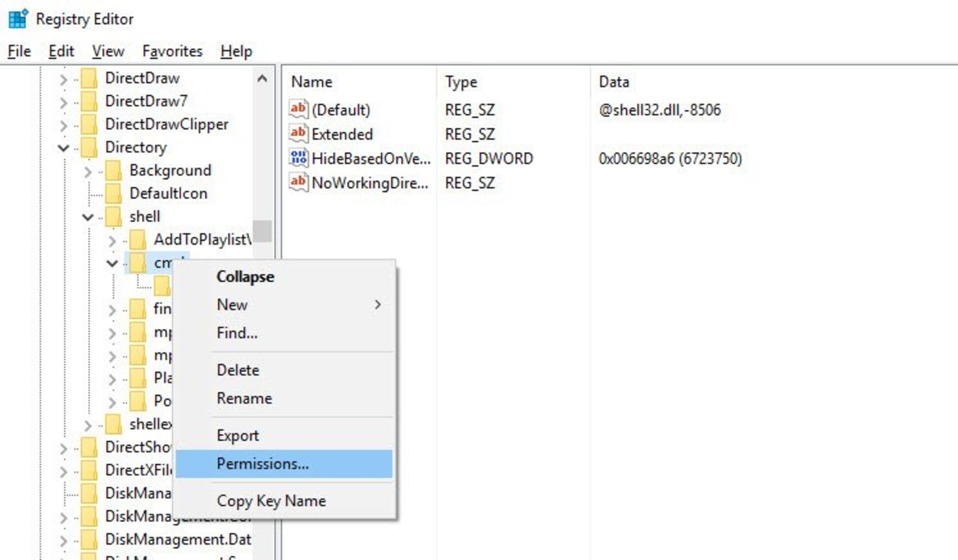Click the 0x006698a6 (6723750) data cell
This screenshot has height=560, width=958.
670,159
